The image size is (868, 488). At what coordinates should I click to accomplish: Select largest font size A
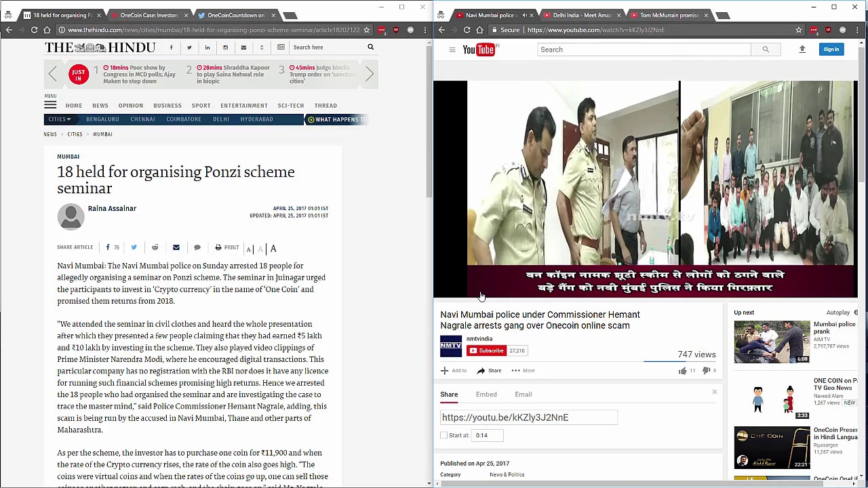tap(273, 249)
